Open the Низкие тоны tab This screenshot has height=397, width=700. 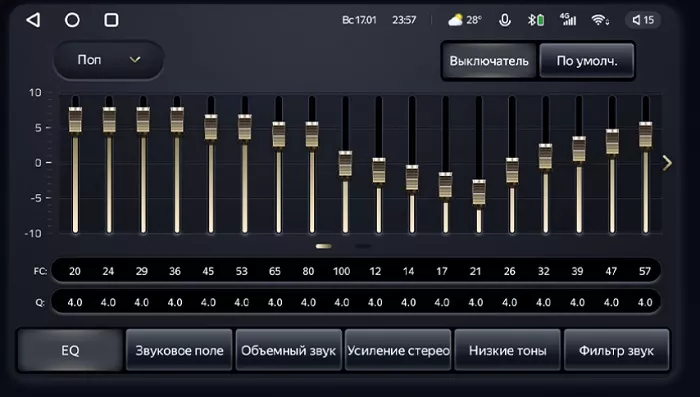(x=508, y=351)
